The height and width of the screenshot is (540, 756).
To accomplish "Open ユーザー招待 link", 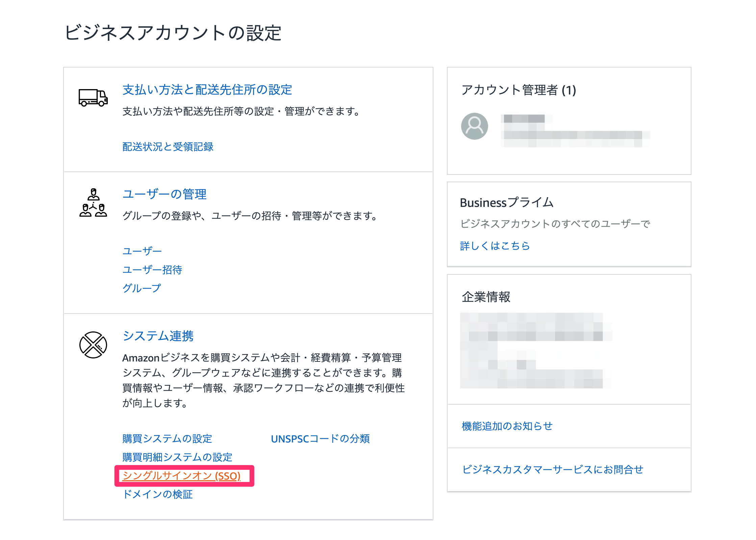I will 152,270.
